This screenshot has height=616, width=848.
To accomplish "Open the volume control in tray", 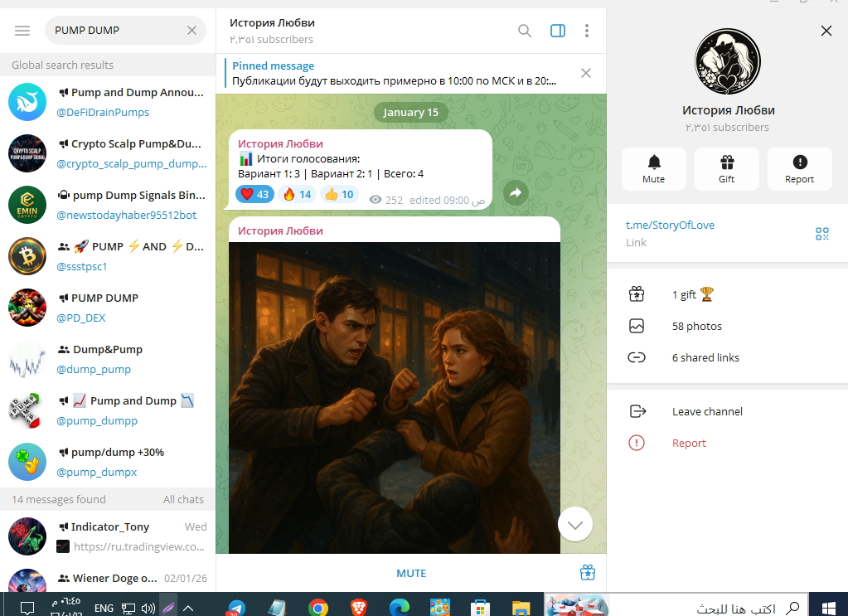I will pos(148,608).
